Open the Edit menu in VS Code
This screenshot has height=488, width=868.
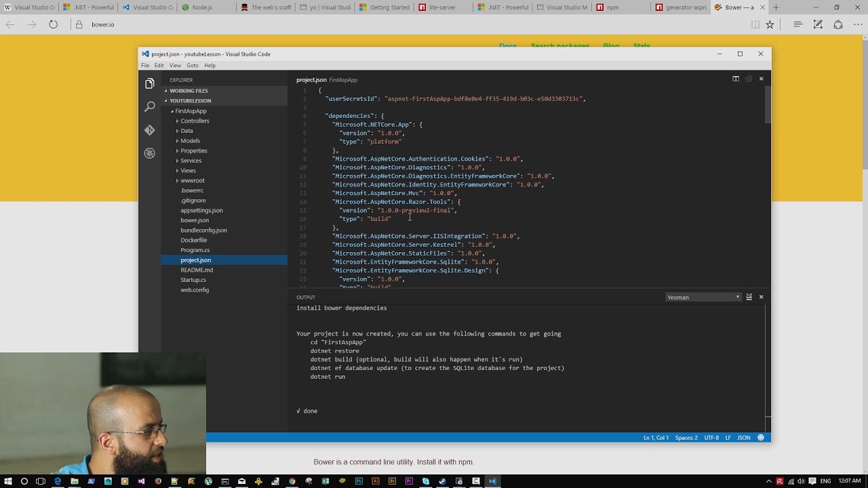(159, 66)
